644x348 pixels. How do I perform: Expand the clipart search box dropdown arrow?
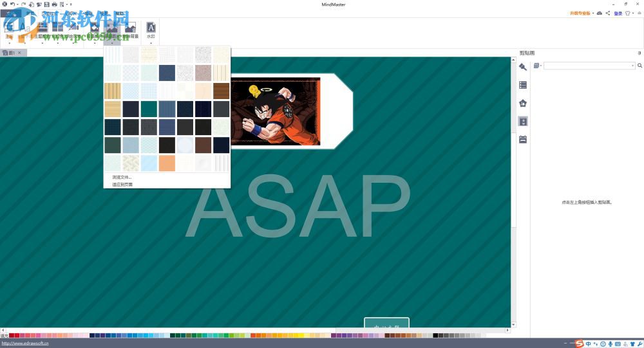point(632,66)
